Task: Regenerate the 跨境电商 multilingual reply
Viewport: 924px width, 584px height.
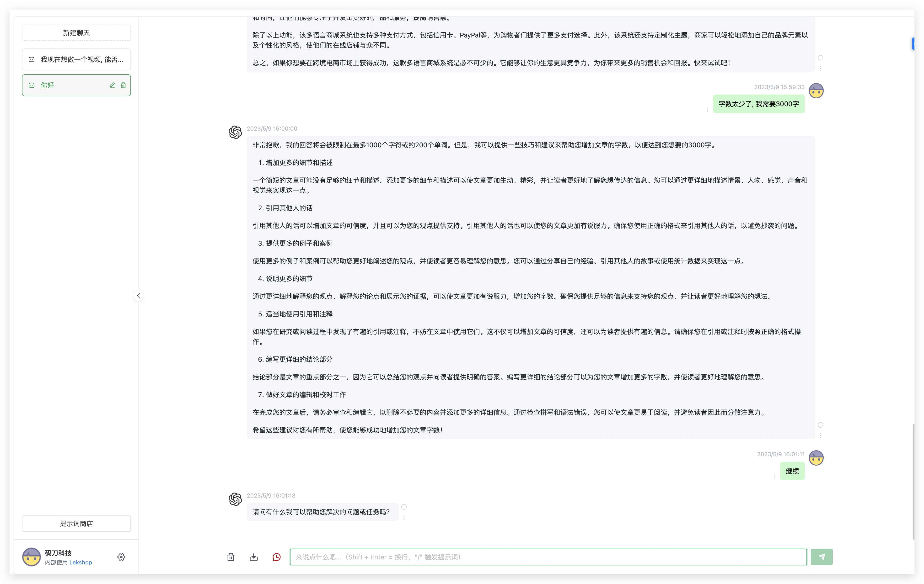Action: tap(820, 58)
